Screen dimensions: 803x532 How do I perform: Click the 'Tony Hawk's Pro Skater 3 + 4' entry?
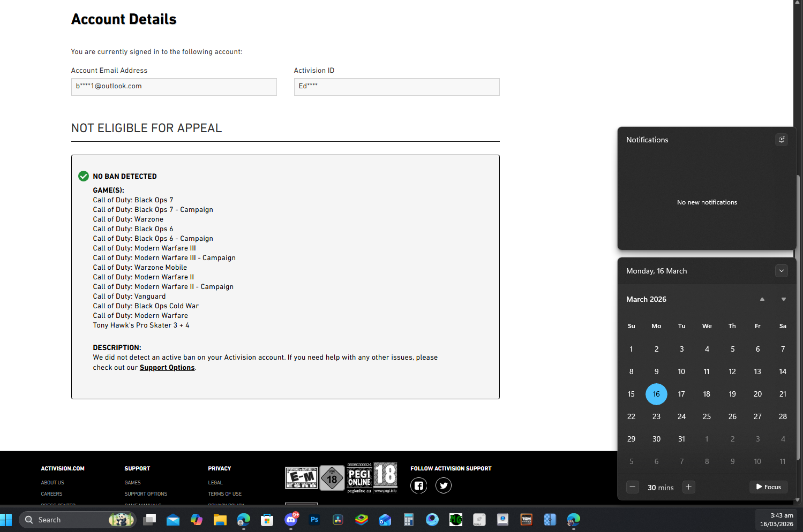point(141,325)
